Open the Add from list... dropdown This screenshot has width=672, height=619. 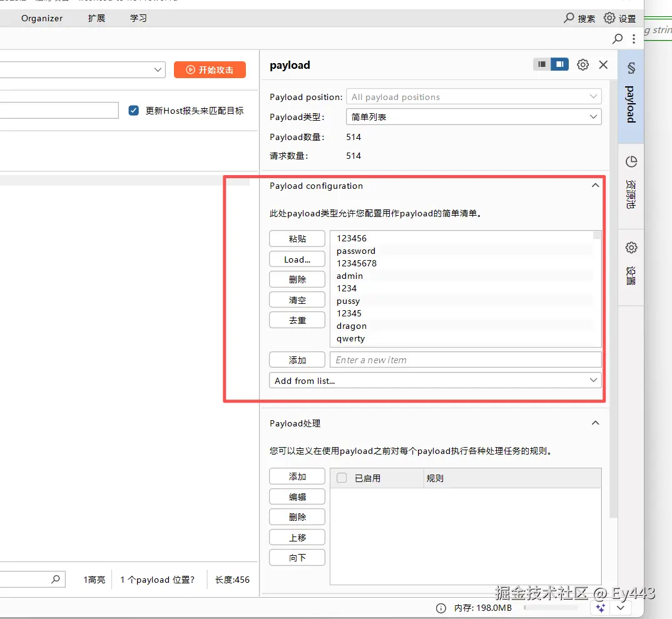pos(435,380)
